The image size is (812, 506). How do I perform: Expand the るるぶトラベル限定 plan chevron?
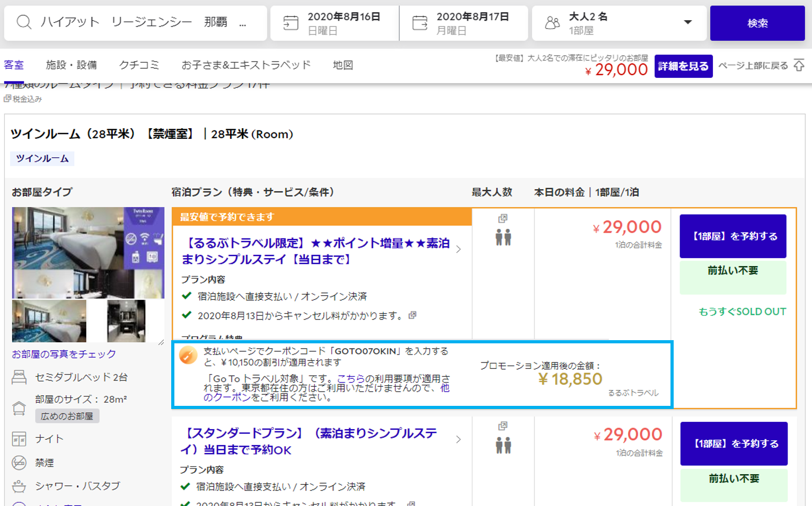(x=458, y=250)
